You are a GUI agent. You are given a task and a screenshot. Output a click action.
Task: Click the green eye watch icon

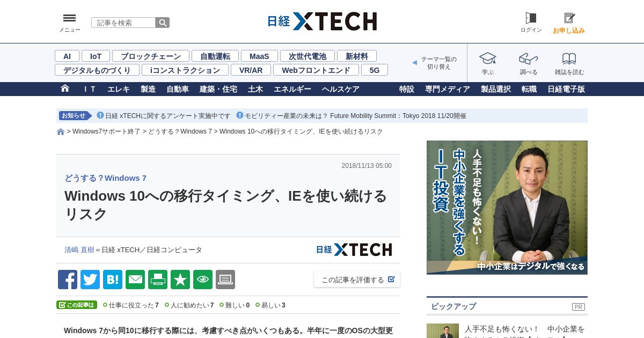[203, 280]
